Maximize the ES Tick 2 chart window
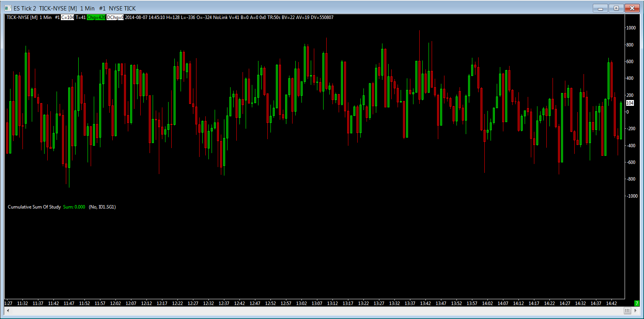 point(616,8)
